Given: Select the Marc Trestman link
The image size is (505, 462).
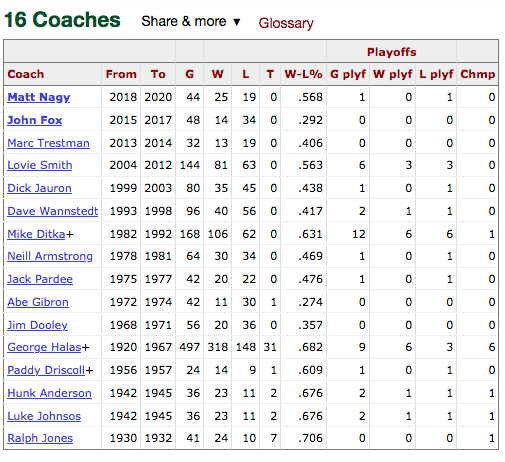Looking at the screenshot, I should click(48, 143).
